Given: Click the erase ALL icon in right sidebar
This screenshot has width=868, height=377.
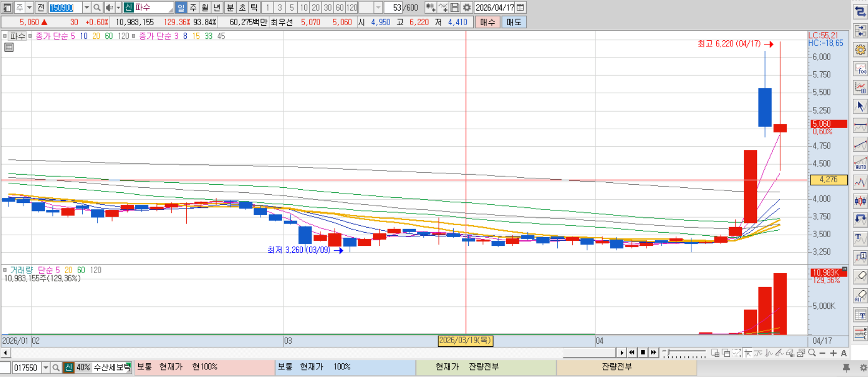Looking at the screenshot, I should pos(860,296).
